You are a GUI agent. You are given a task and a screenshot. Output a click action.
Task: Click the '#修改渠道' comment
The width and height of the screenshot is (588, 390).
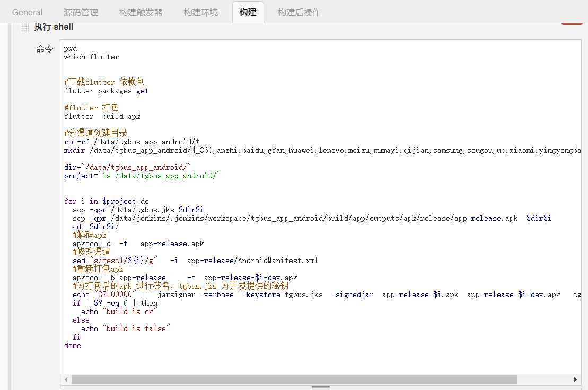click(92, 252)
